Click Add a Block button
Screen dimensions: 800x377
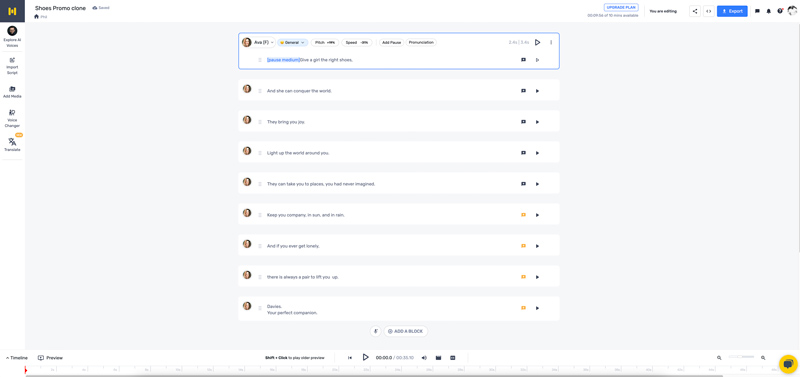(x=406, y=331)
